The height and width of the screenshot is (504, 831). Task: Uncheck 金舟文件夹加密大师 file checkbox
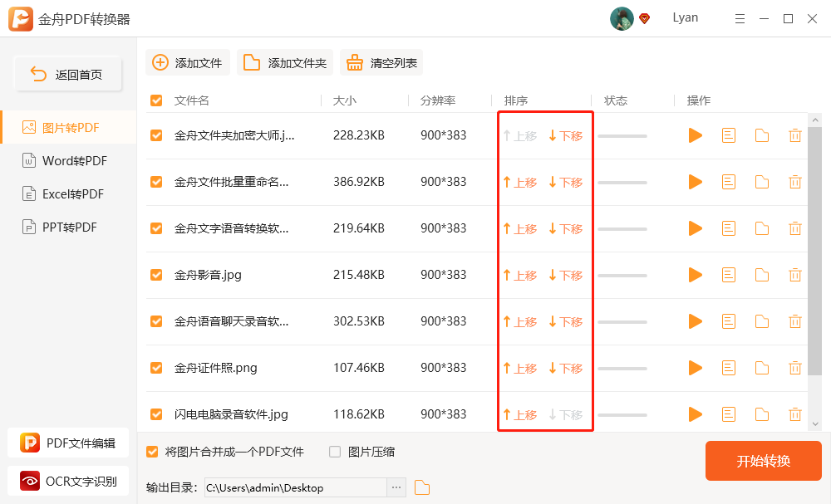[156, 135]
